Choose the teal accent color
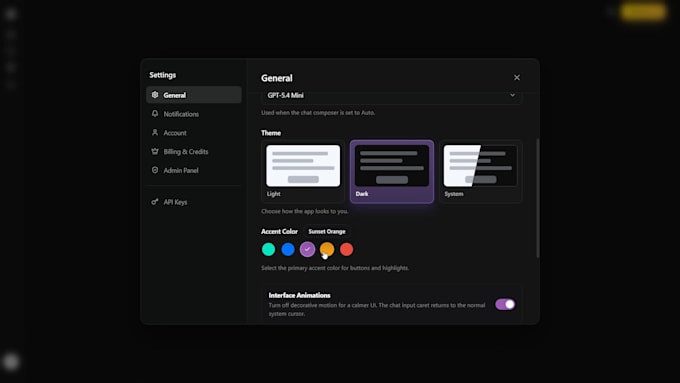 click(x=268, y=249)
